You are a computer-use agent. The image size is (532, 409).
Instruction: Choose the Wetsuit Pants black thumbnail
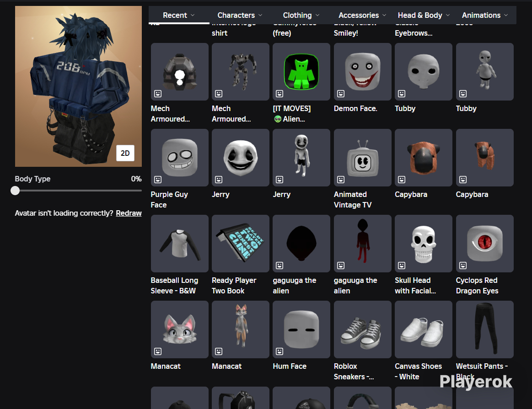484,329
